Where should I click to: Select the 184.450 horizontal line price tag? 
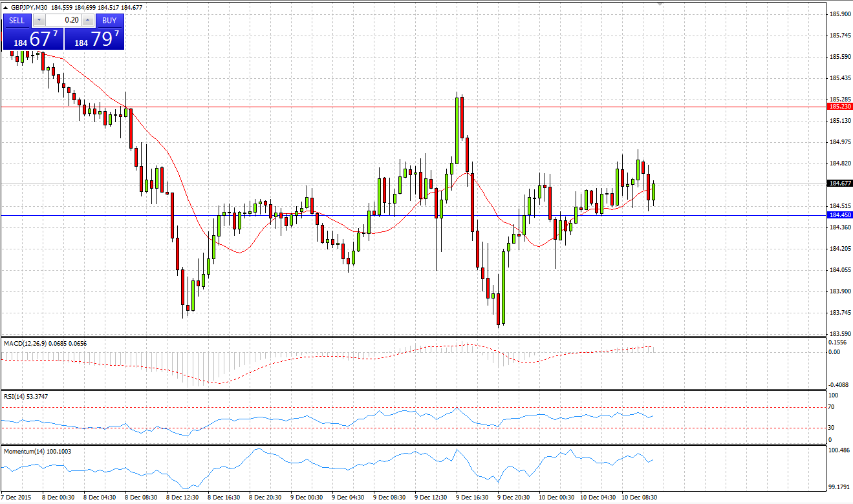click(839, 215)
